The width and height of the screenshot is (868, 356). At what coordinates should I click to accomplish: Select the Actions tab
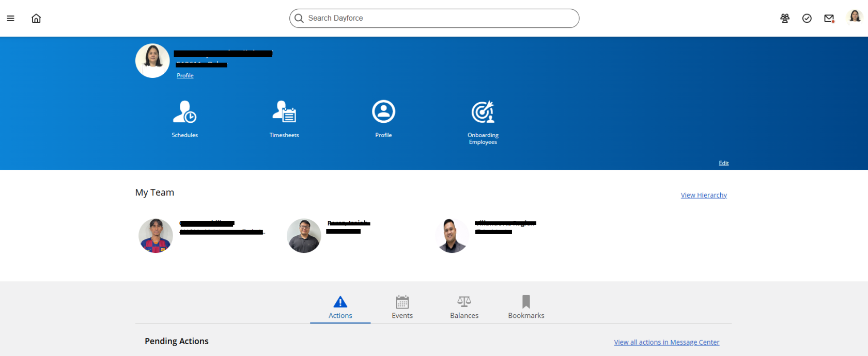[340, 308]
